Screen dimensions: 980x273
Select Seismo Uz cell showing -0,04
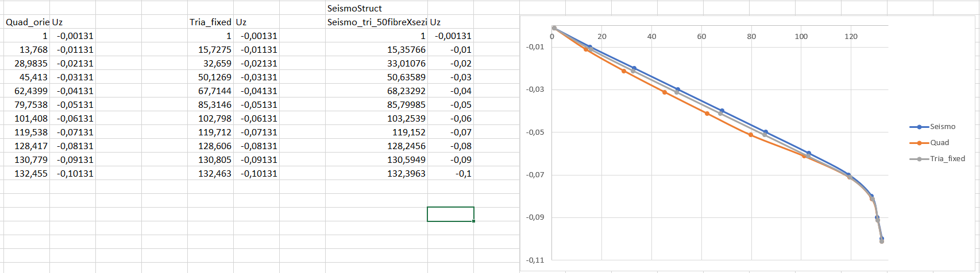pos(451,91)
